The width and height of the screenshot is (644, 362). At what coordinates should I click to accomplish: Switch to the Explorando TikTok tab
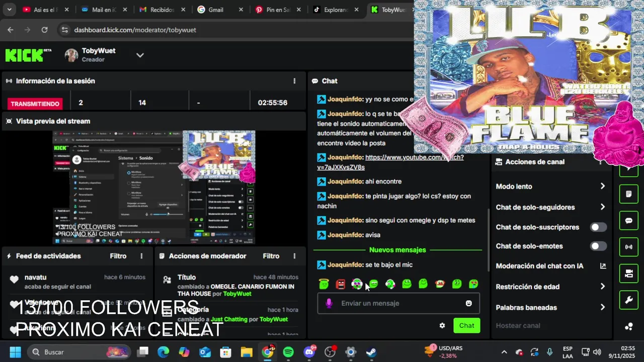tap(337, 10)
